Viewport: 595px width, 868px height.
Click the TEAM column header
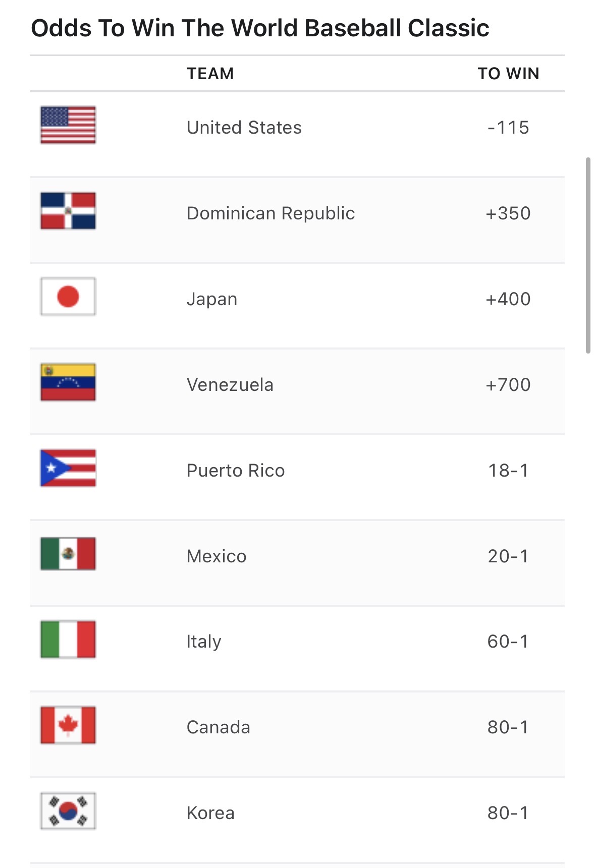[x=210, y=74]
